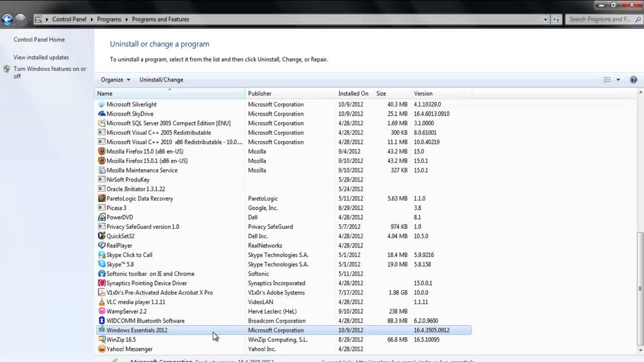The image size is (644, 362).
Task: Open Control Panel Home link
Action: (x=39, y=40)
